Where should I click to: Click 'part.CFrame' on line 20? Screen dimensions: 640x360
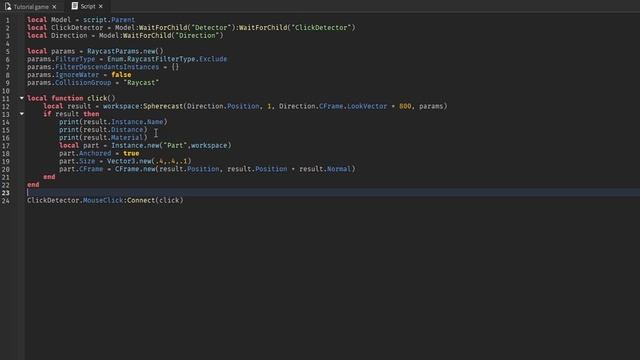81,169
